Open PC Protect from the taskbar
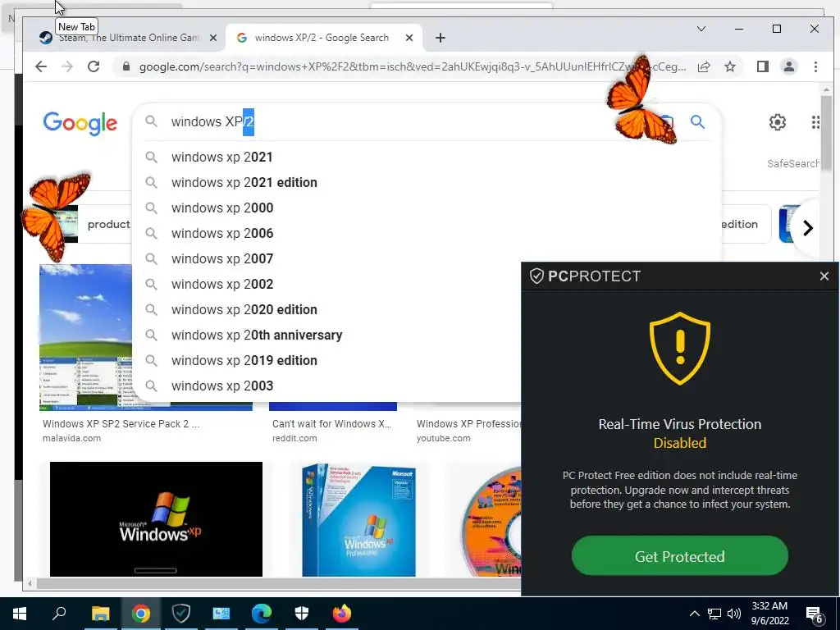 (x=181, y=614)
